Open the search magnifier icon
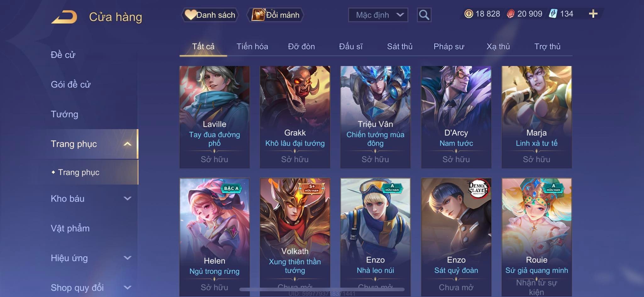 tap(424, 15)
